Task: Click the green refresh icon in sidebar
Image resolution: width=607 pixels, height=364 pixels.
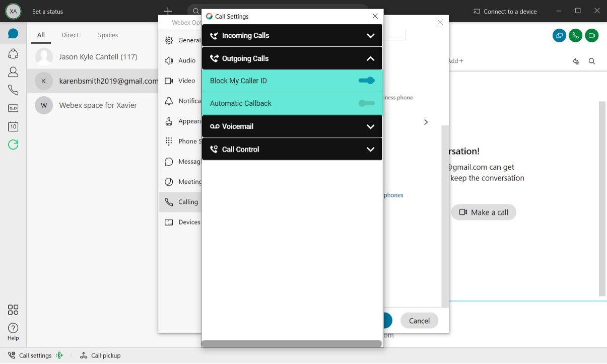Action: 13,144
